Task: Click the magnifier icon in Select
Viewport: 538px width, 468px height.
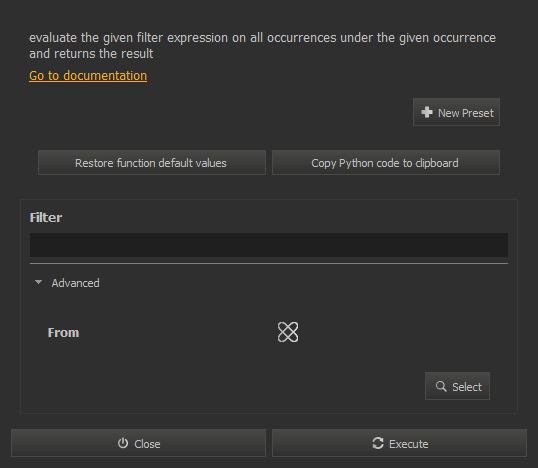Action: 441,386
